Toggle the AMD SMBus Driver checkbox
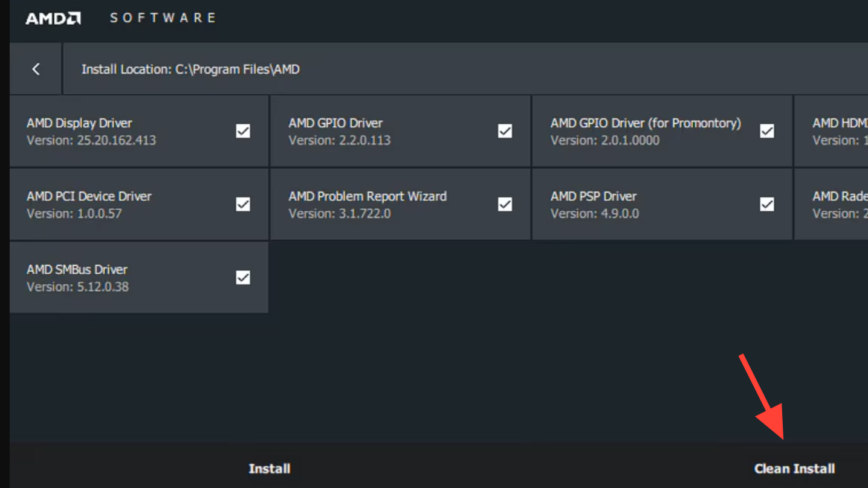The height and width of the screenshot is (488, 868). (x=243, y=278)
